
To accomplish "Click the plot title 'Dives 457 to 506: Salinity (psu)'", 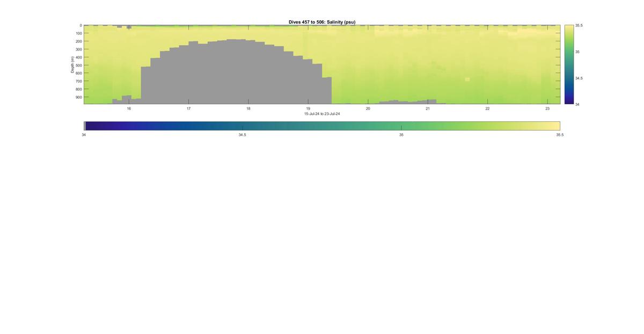I will tap(322, 22).
